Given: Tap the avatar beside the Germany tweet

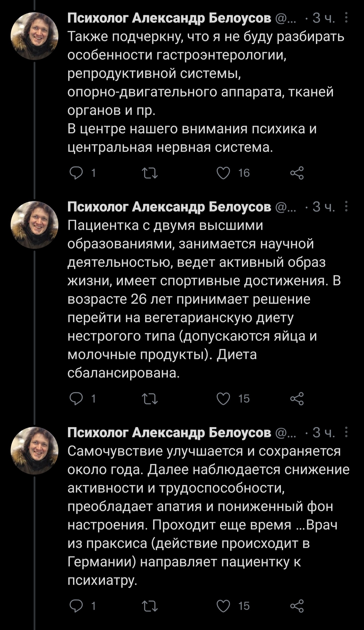Looking at the screenshot, I should pyautogui.click(x=34, y=451).
